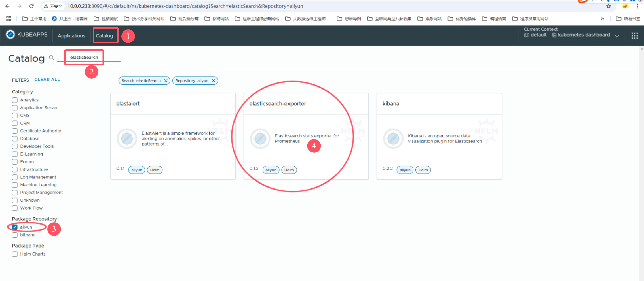Viewport: 644px width, 281px height.
Task: Check the Database category
Action: coord(15,139)
